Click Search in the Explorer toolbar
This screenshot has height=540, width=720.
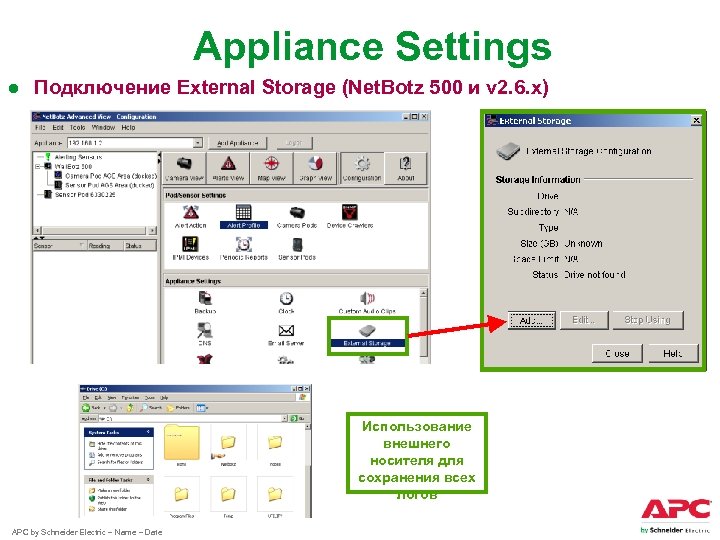tap(152, 408)
